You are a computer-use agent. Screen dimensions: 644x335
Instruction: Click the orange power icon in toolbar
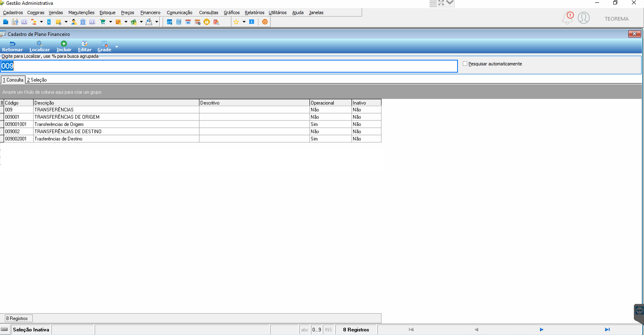(x=265, y=22)
